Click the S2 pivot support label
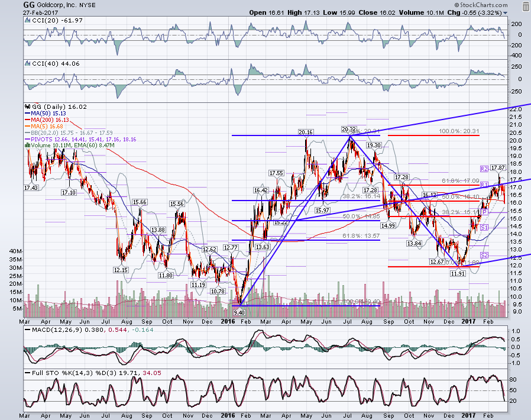 click(484, 256)
